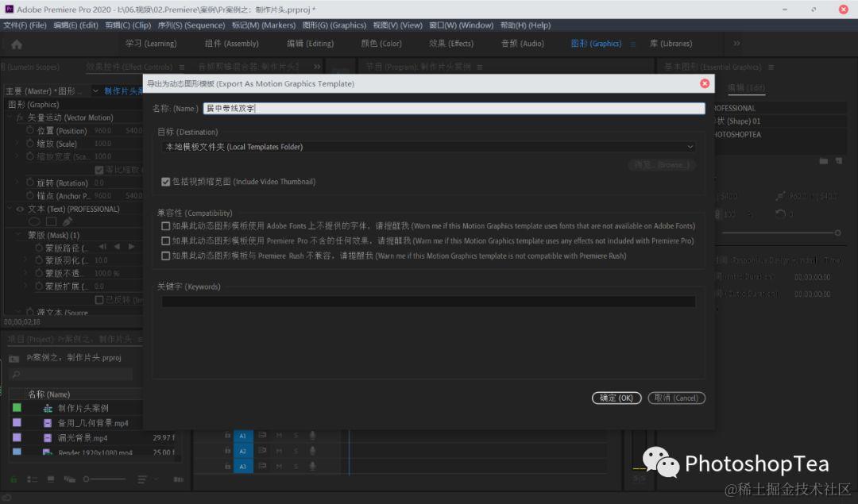This screenshot has width=858, height=504.
Task: Open the Help menu
Action: (525, 25)
